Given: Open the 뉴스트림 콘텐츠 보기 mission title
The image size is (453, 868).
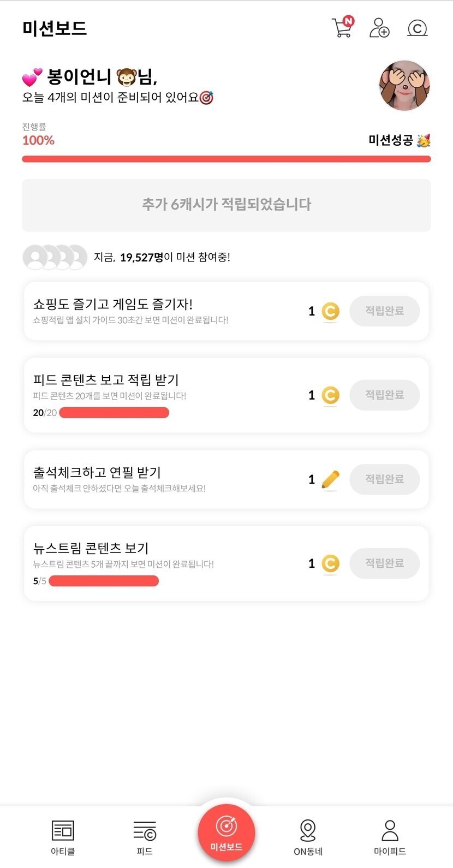Looking at the screenshot, I should pos(91,548).
